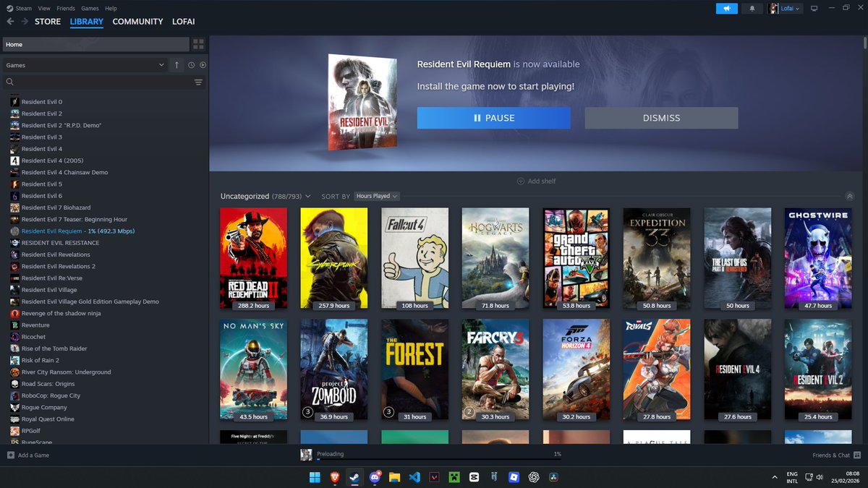
Task: Click the Add a Game plus icon
Action: click(10, 455)
